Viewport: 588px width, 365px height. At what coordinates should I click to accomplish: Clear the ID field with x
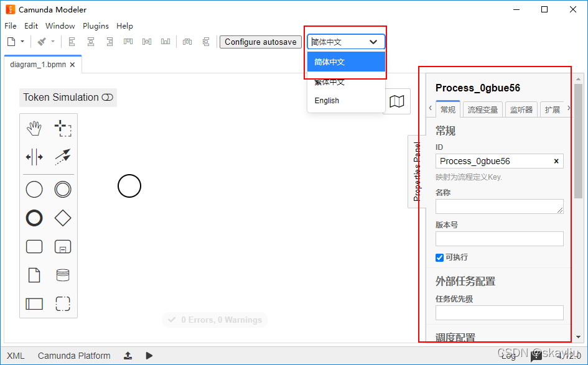(x=556, y=161)
